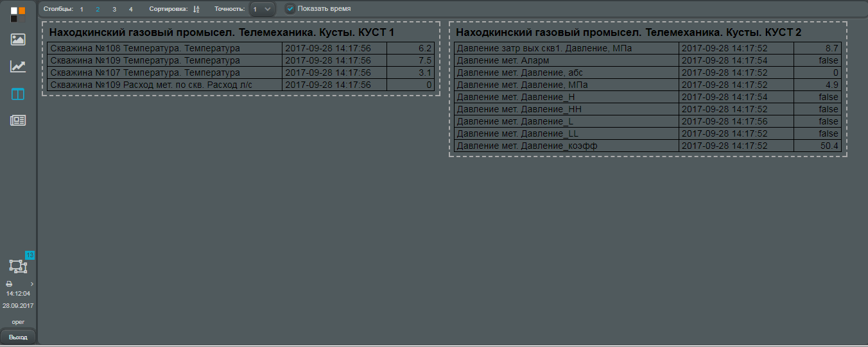Select row Скважина №109 Температура

[x=241, y=60]
